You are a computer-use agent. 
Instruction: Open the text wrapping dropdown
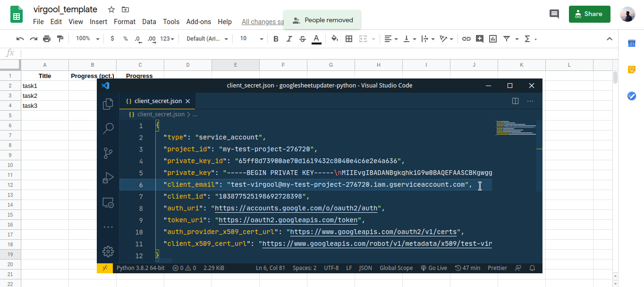[428, 39]
